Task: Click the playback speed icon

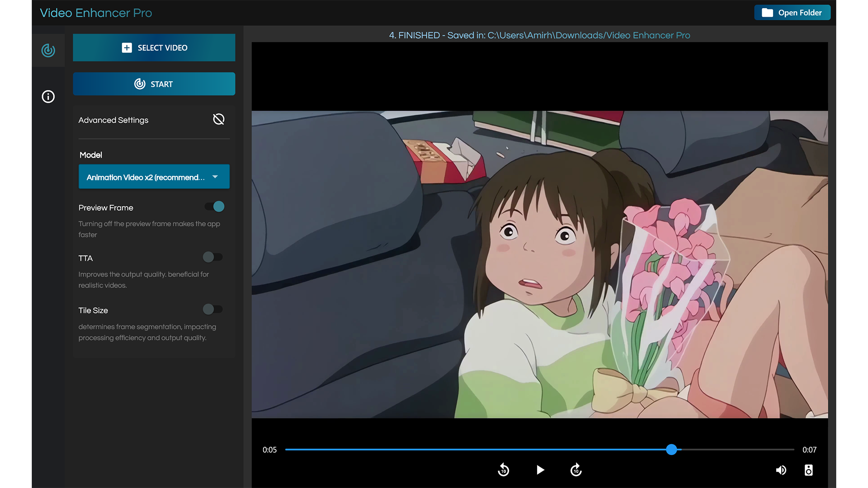Action: (x=809, y=470)
